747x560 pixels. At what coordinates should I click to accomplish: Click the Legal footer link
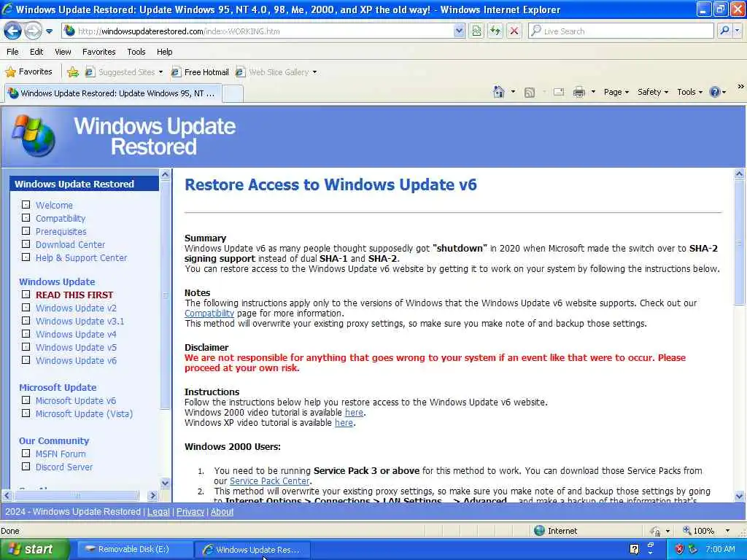(158, 512)
